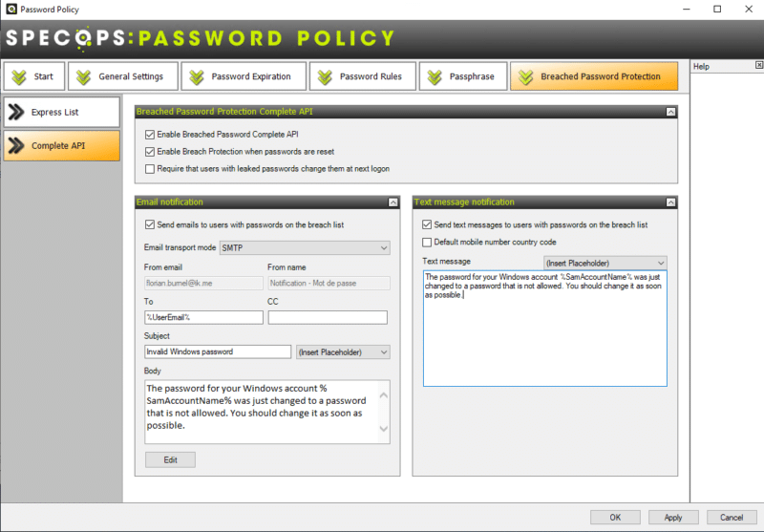Click the Cancel button
The width and height of the screenshot is (764, 532).
pos(732,518)
